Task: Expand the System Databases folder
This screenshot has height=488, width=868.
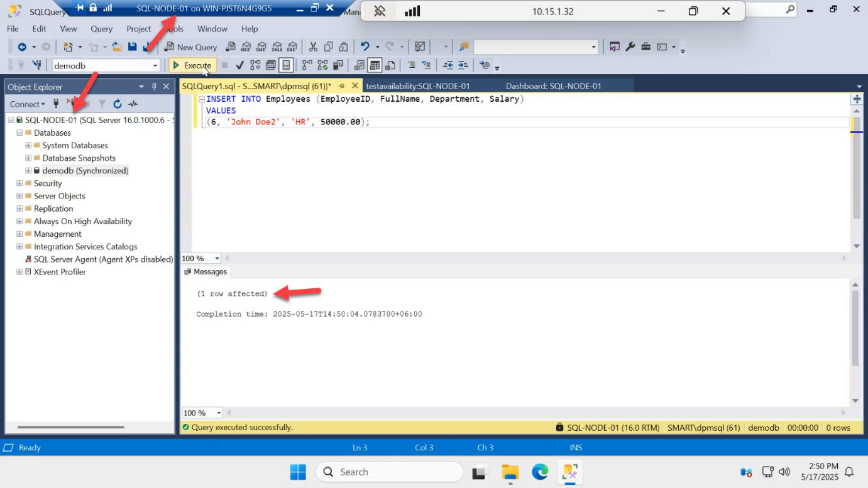Action: 28,145
